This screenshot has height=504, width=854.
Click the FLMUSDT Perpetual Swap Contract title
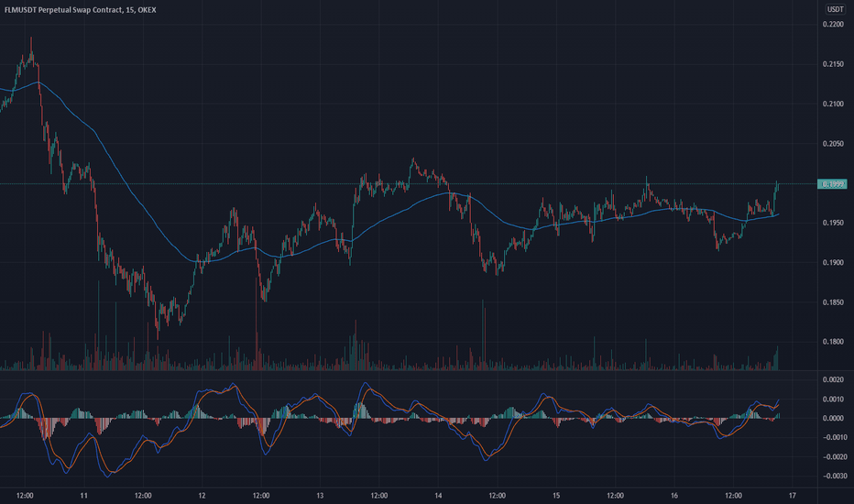[x=80, y=10]
